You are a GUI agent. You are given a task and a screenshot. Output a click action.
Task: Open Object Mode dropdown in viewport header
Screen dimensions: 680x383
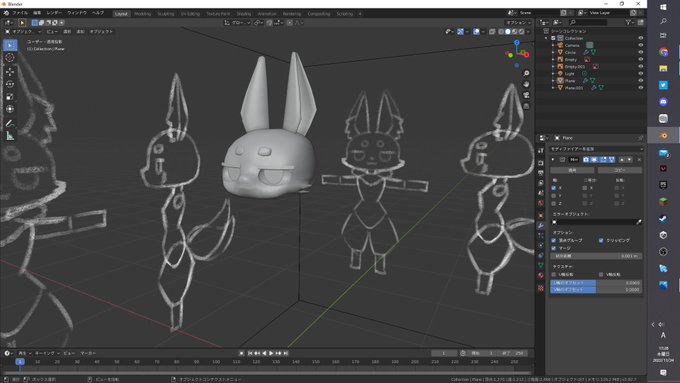pyautogui.click(x=23, y=32)
